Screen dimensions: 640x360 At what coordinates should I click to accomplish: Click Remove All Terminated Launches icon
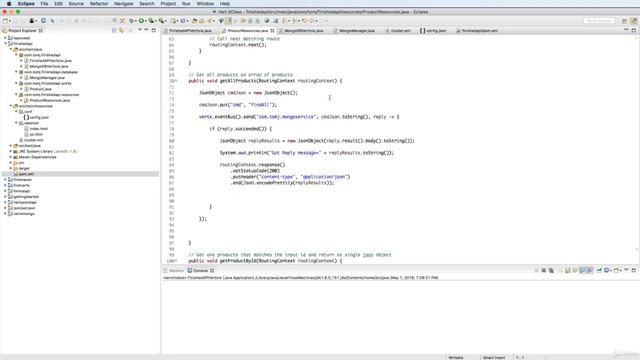point(551,271)
